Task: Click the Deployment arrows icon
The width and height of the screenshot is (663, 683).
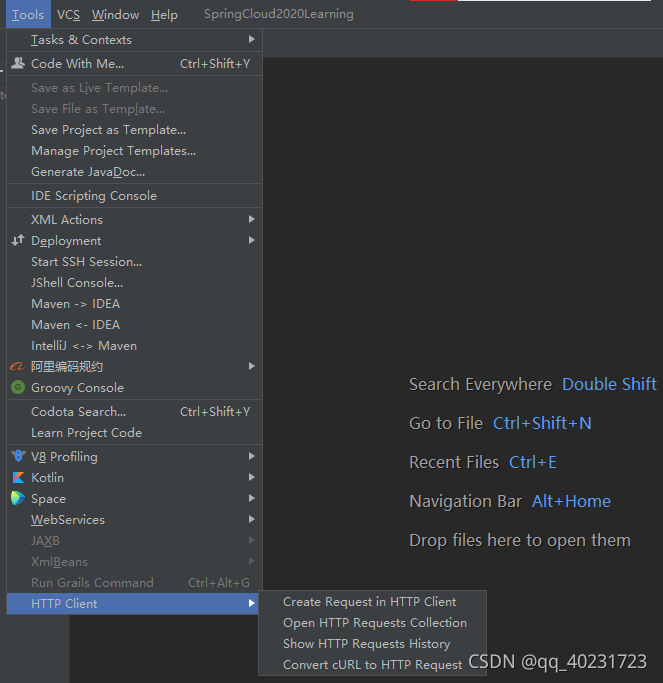Action: coord(18,240)
